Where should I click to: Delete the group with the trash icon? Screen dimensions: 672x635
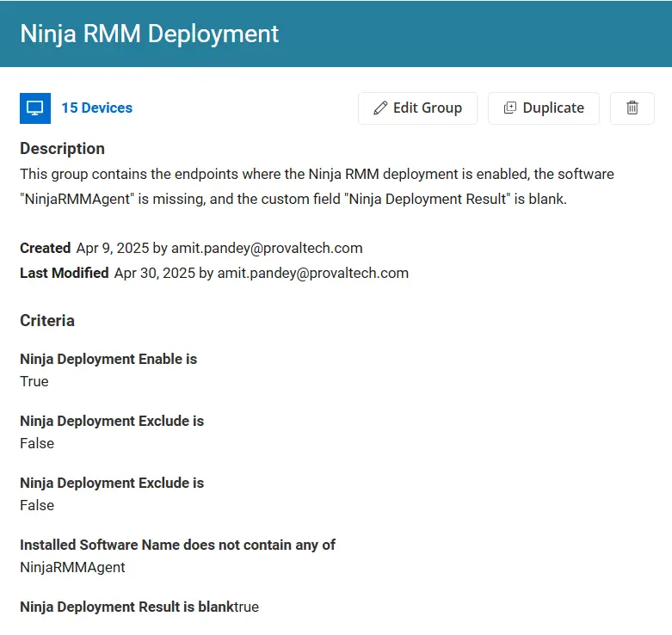point(632,108)
